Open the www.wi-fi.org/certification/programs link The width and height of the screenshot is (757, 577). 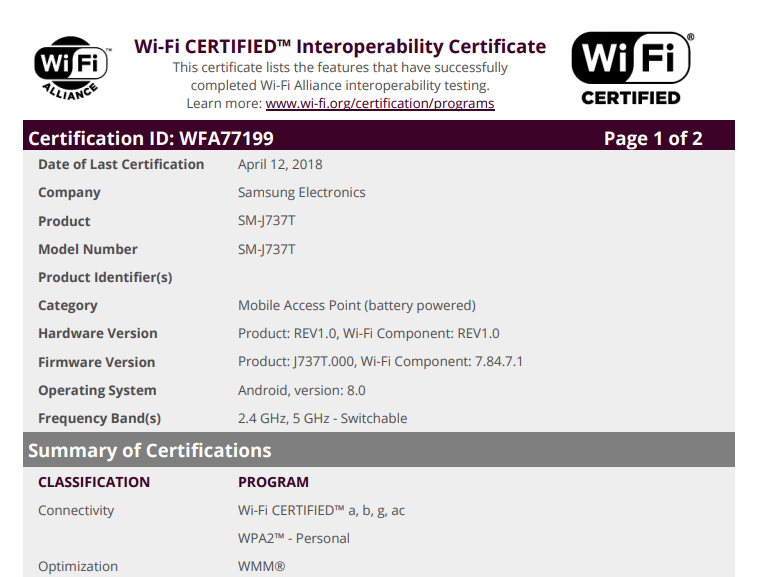point(379,103)
